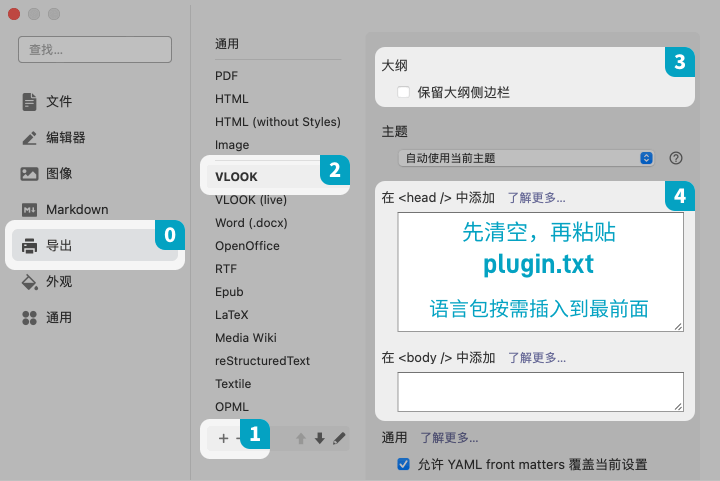
Task: Focus the 查找 search field
Action: (95, 50)
